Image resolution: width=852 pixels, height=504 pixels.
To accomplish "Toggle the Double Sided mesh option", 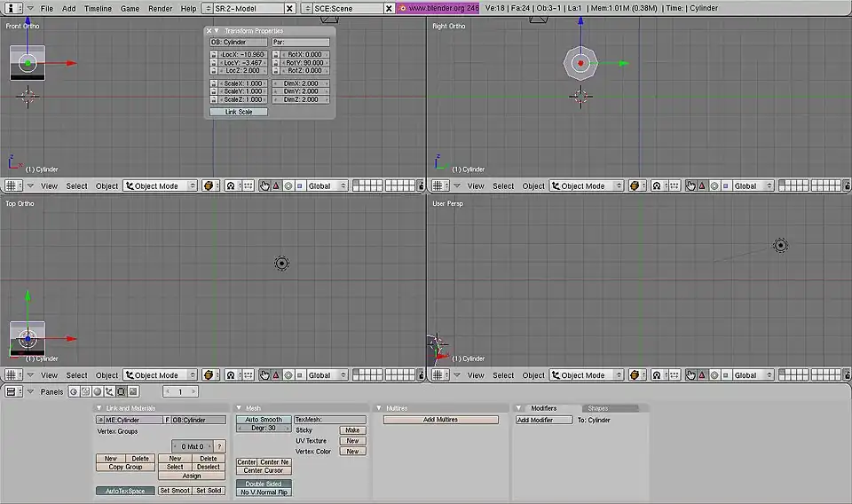I will [x=264, y=483].
